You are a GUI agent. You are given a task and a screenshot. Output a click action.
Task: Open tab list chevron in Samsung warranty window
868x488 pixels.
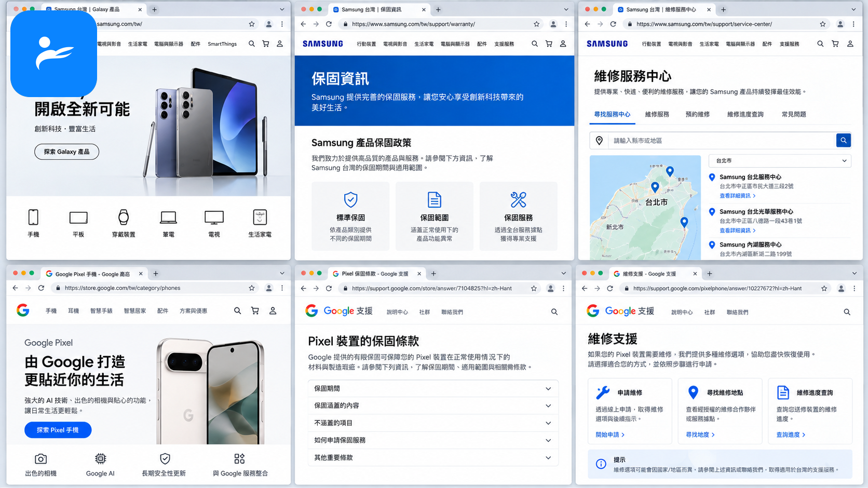click(566, 9)
